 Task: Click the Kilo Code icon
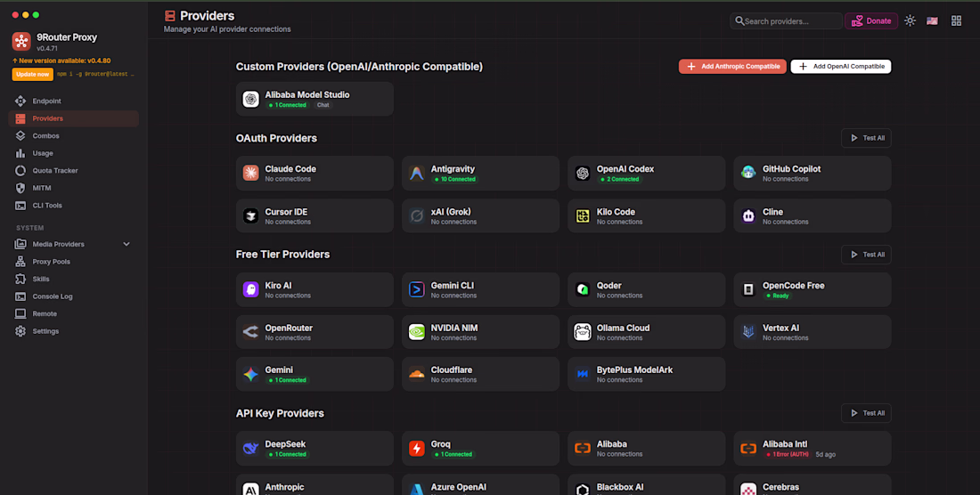[583, 216]
